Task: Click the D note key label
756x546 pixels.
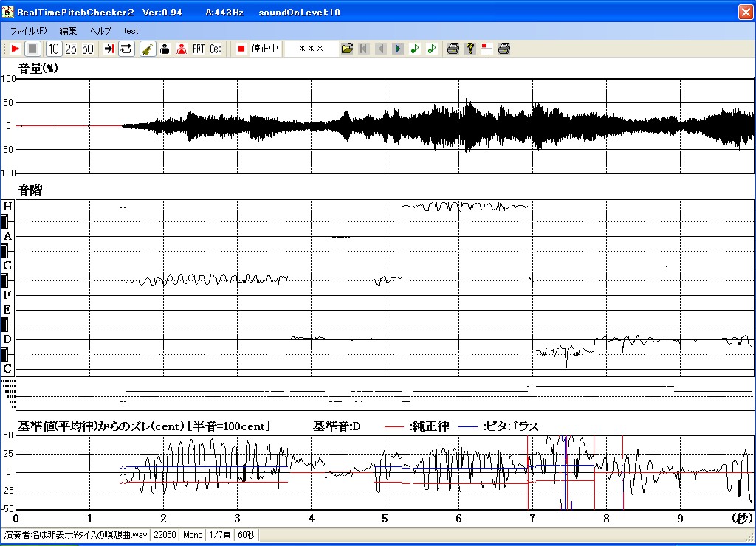Action: 7,339
